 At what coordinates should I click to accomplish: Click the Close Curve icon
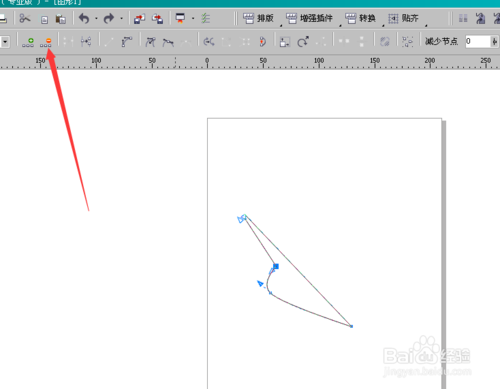pos(263,42)
